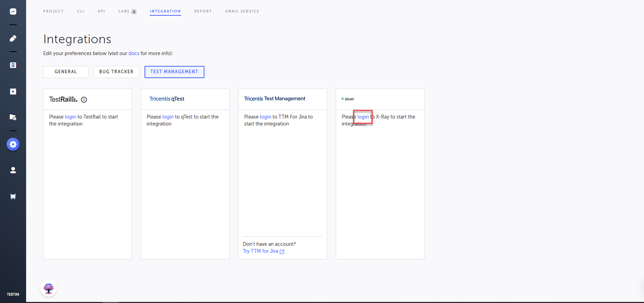Open the chatbot robot avatar

pyautogui.click(x=48, y=289)
